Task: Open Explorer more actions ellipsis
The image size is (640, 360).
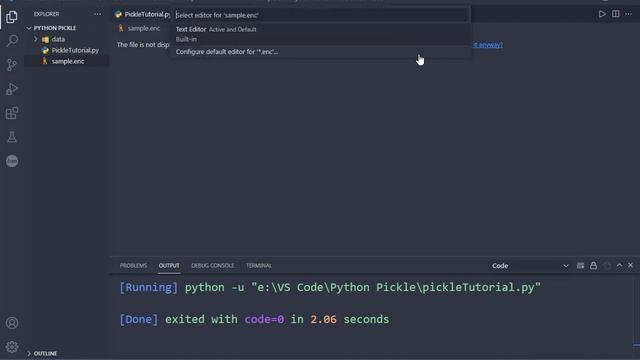Action: click(97, 14)
